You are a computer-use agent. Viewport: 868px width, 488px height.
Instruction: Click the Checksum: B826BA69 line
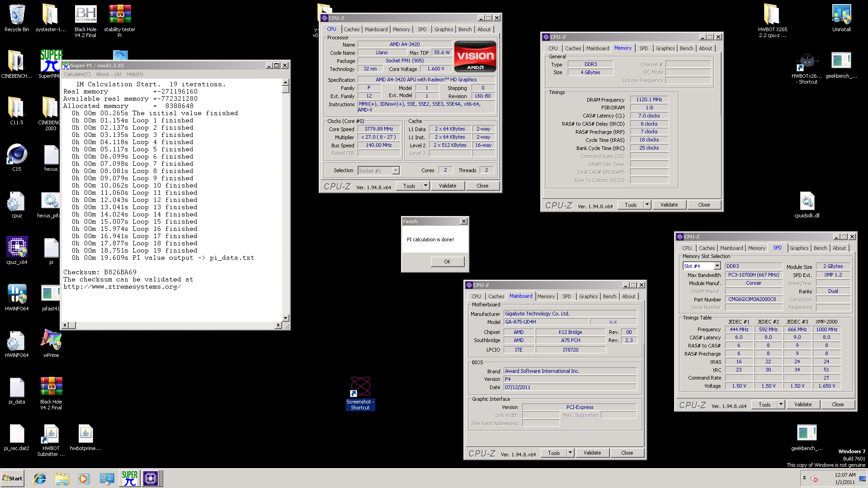pyautogui.click(x=100, y=272)
